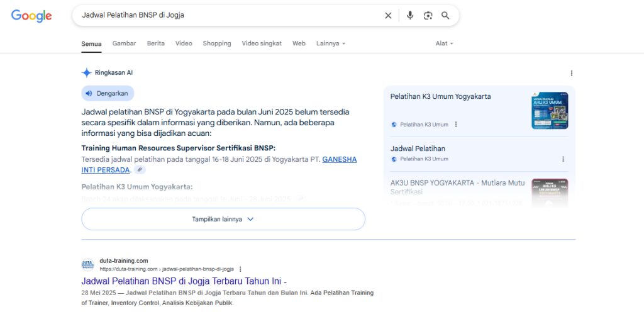644x314 pixels.
Task: Click the duta-training.com URL breadcrumb
Action: pos(167,269)
